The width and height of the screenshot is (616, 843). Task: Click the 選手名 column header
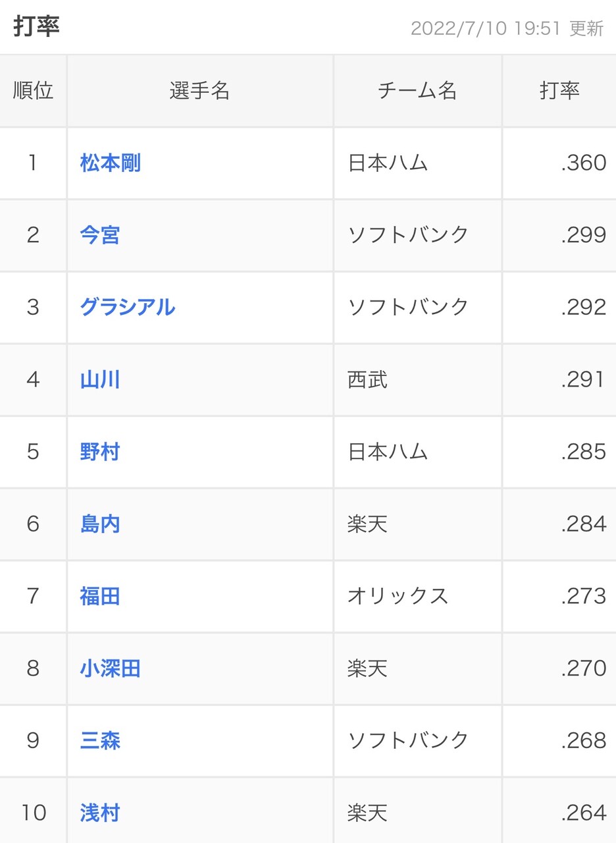200,91
